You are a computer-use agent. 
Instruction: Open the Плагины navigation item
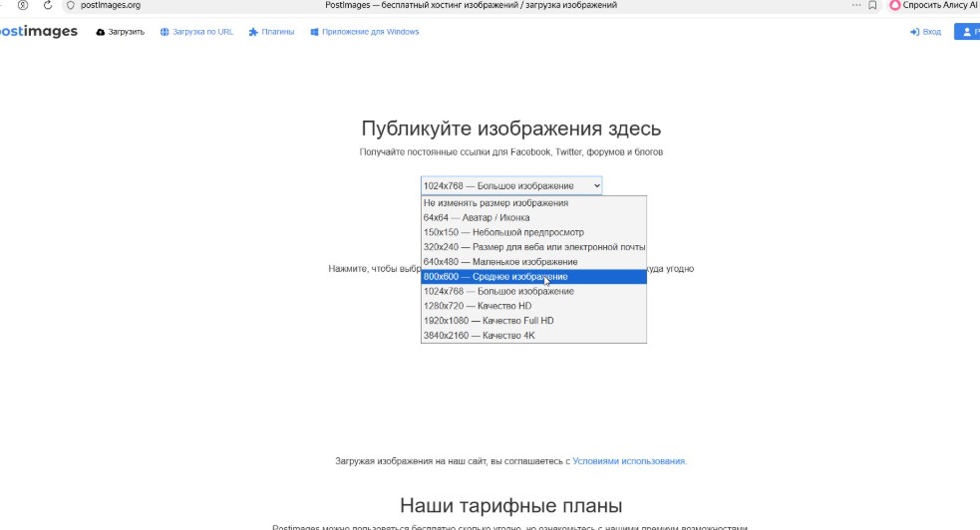click(271, 32)
